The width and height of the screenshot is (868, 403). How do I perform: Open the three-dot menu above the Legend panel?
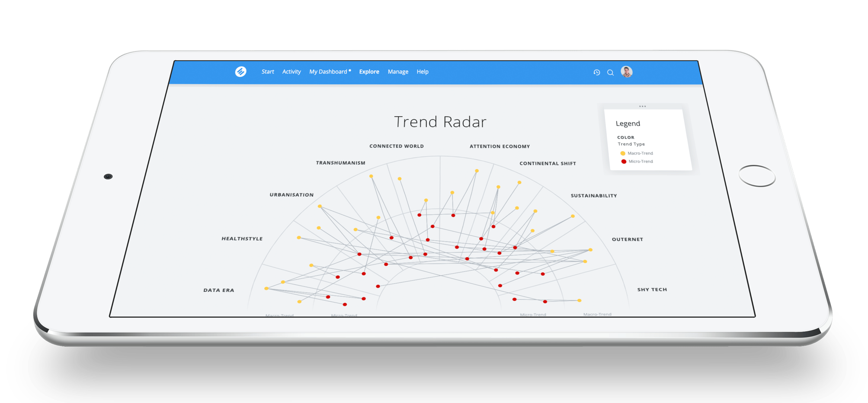(x=643, y=106)
